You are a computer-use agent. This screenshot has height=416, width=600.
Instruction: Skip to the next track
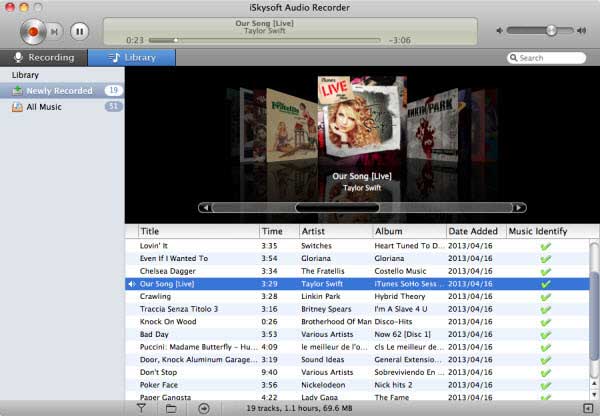(55, 32)
